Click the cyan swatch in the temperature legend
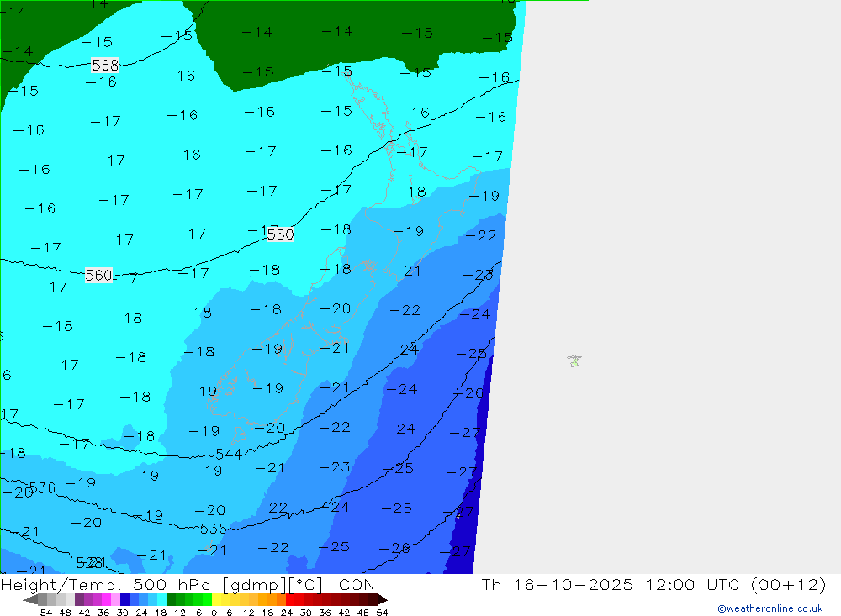Image resolution: width=841 pixels, height=616 pixels. 162,600
